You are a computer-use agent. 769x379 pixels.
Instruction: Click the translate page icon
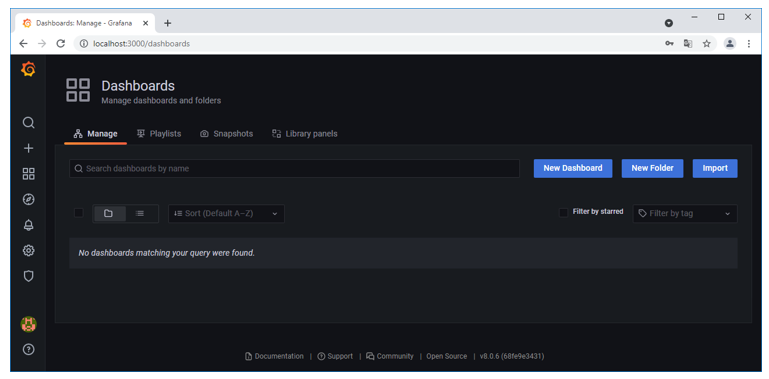click(x=688, y=44)
